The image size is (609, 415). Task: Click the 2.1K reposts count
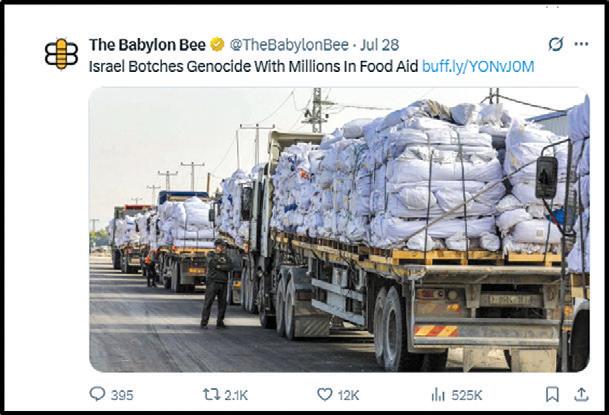[x=236, y=395]
